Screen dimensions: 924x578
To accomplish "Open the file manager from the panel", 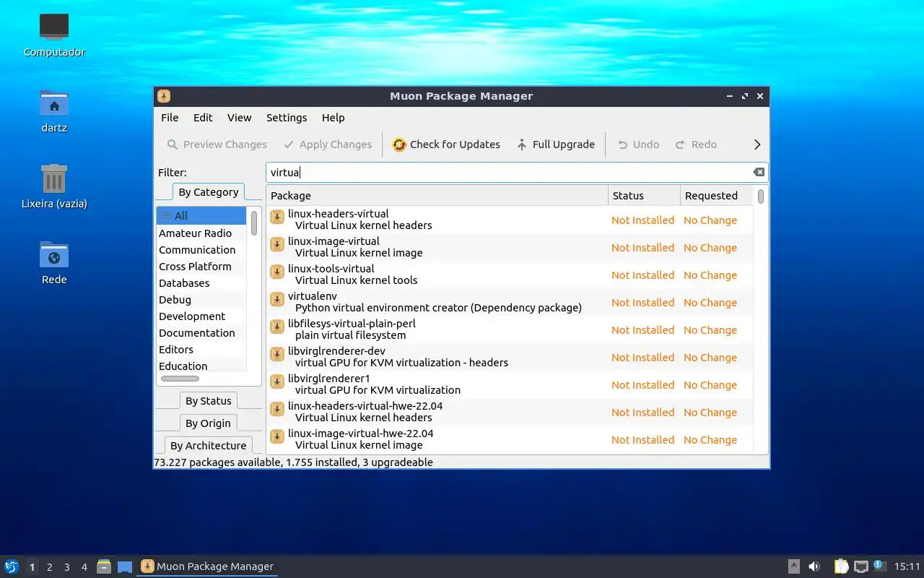I will [104, 566].
